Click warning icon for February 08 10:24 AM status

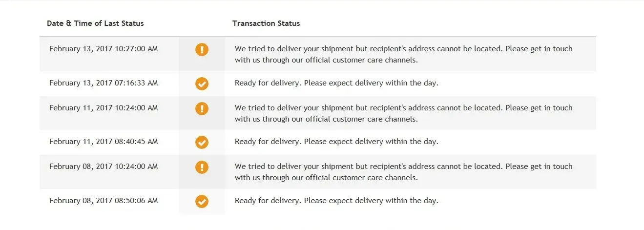click(x=202, y=167)
